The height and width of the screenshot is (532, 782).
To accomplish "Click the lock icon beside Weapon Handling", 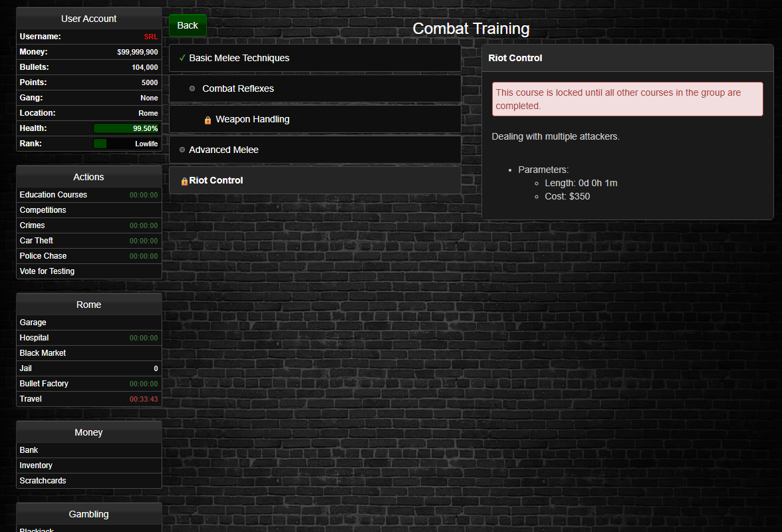I will coord(207,120).
